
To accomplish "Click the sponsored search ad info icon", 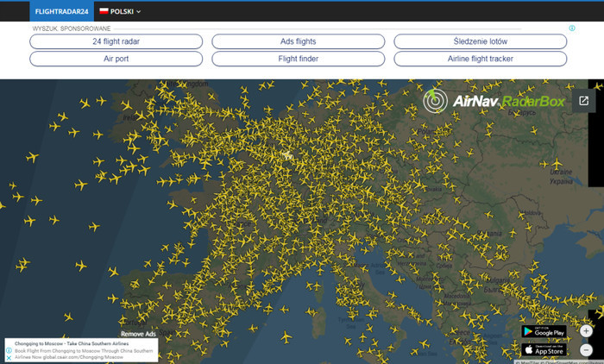I will 572,28.
